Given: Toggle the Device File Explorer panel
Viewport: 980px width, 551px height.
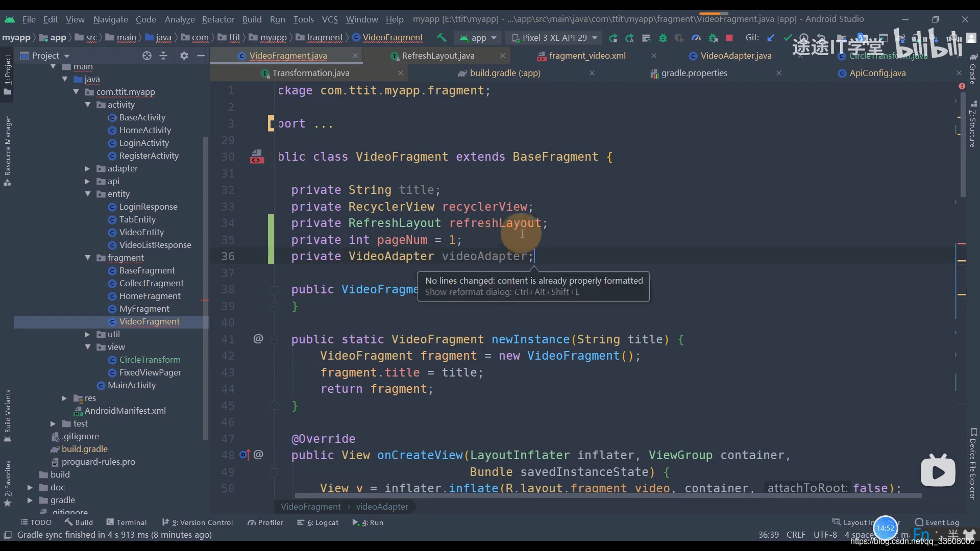Looking at the screenshot, I should tap(973, 464).
